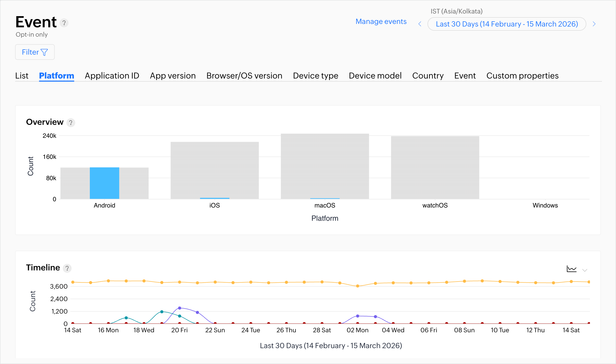This screenshot has height=364, width=616.
Task: Click help icon beside Timeline heading
Action: [67, 268]
